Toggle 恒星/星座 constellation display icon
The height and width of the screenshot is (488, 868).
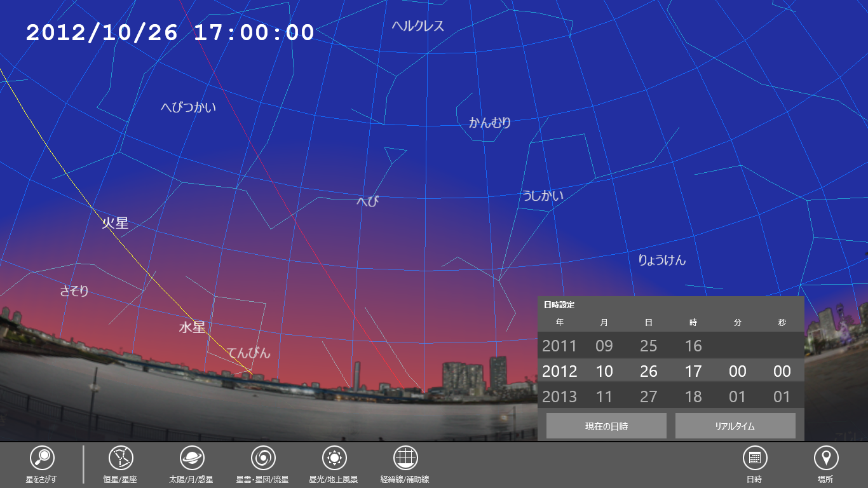120,457
